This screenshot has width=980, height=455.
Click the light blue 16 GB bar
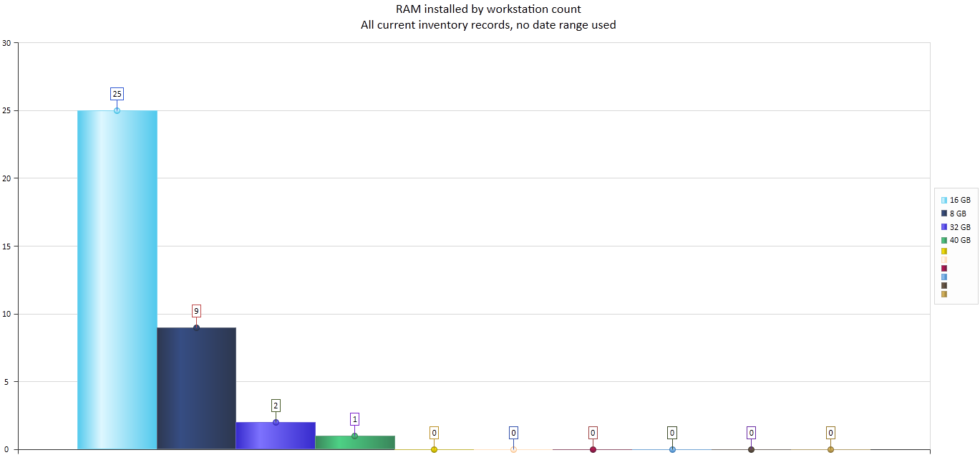click(x=117, y=279)
